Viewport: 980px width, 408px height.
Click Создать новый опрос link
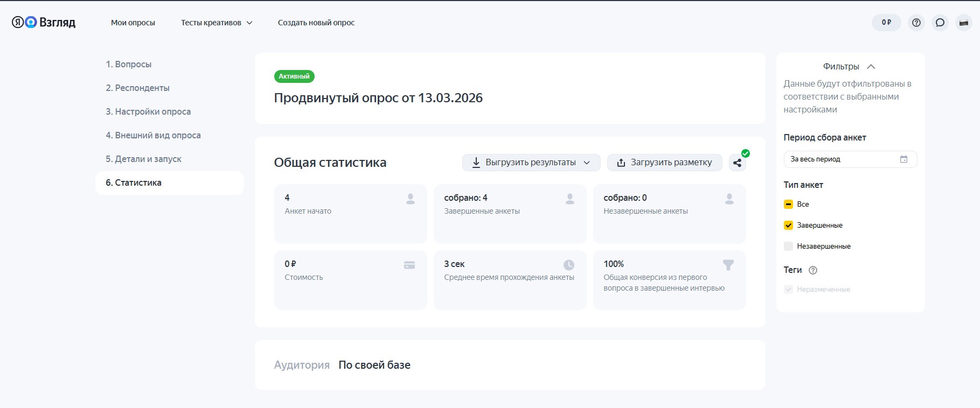(x=316, y=23)
